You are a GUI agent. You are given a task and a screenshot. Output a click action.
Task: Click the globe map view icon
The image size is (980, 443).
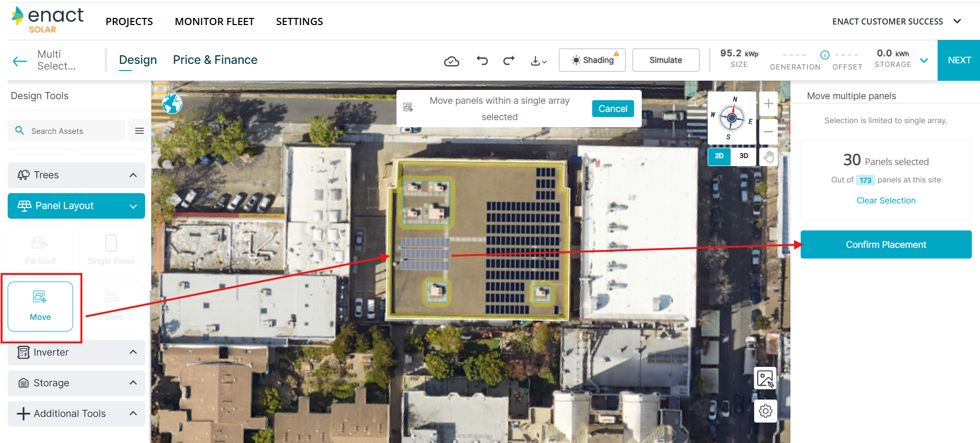[172, 104]
